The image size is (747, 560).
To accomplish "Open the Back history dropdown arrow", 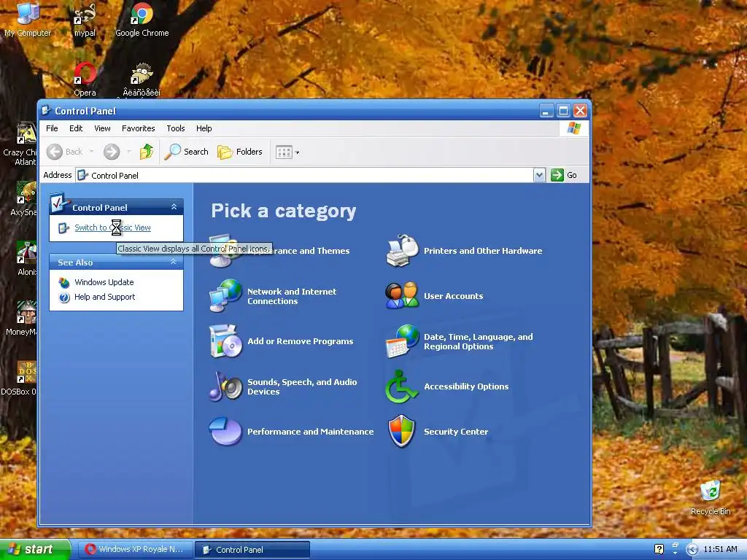I will [91, 152].
